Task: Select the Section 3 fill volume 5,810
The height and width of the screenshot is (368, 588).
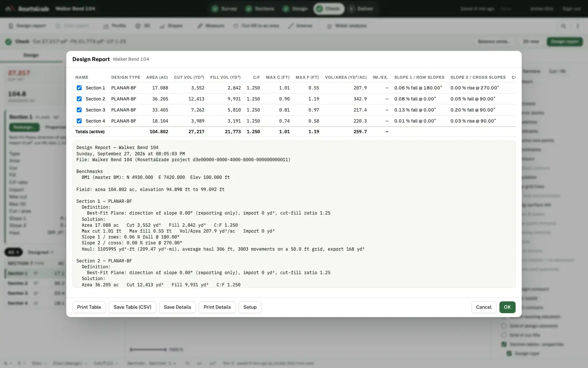Action: click(234, 110)
